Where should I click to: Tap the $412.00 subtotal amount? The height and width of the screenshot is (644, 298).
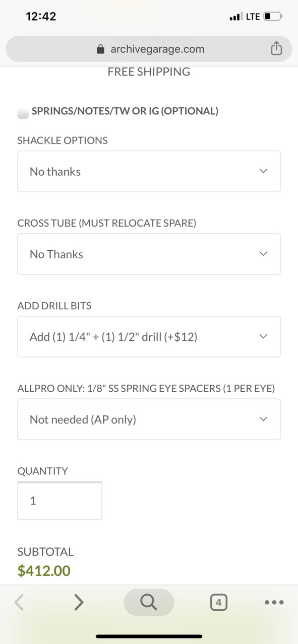coord(44,571)
